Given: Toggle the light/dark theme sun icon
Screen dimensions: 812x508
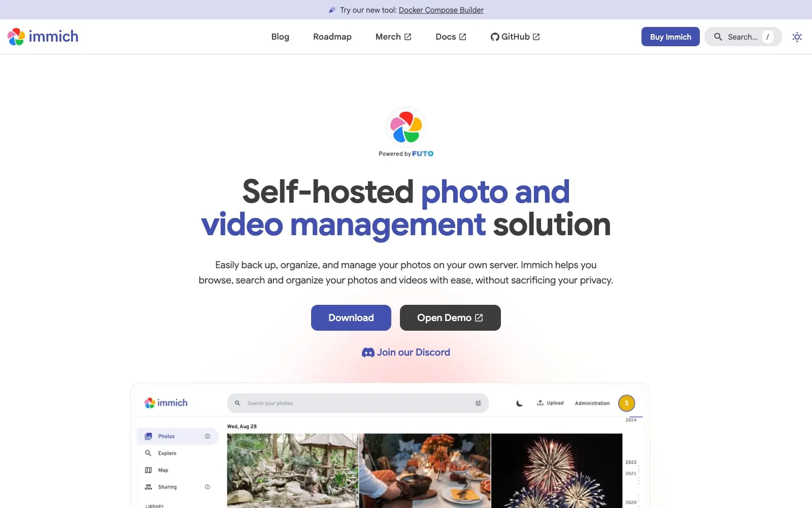Looking at the screenshot, I should tap(797, 37).
